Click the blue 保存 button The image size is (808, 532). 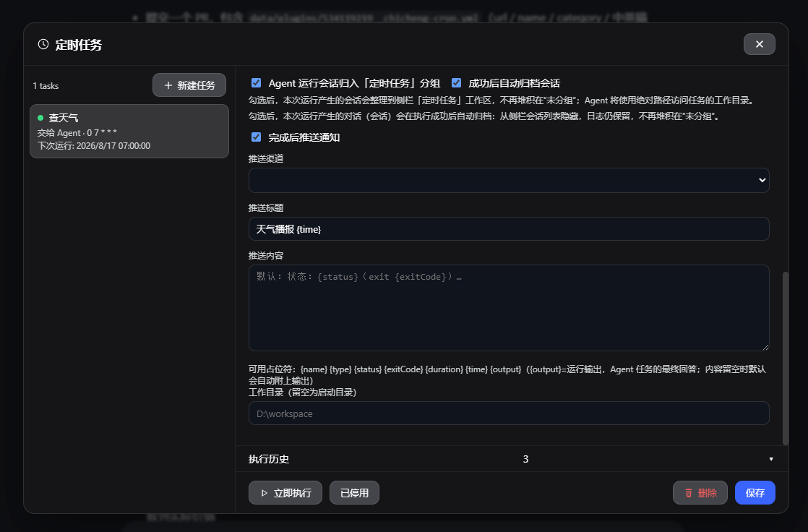click(755, 493)
